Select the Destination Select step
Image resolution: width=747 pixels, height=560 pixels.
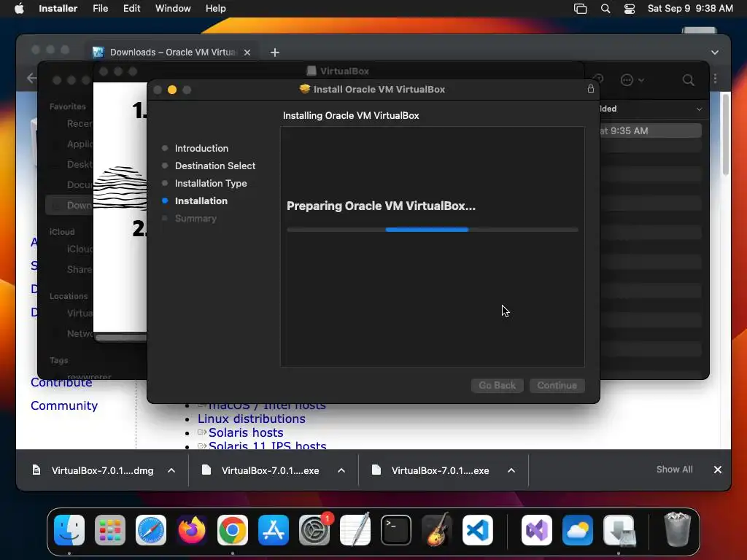215,166
